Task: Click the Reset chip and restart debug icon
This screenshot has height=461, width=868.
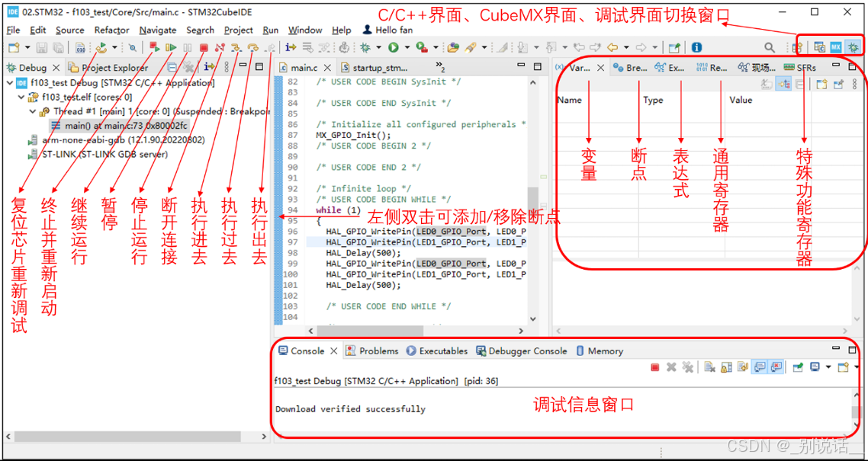Action: click(x=101, y=47)
